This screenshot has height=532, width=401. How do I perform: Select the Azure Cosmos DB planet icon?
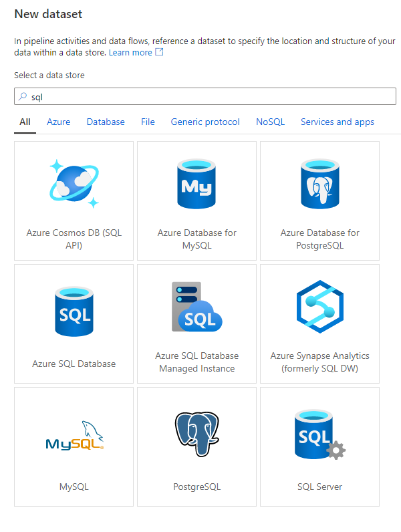pos(74,184)
